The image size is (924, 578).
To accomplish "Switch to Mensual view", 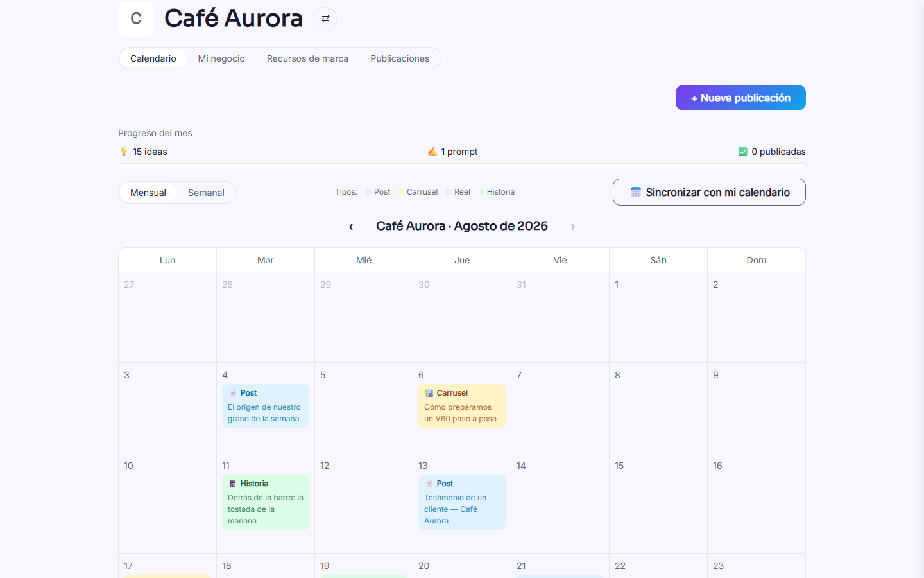I will 148,193.
